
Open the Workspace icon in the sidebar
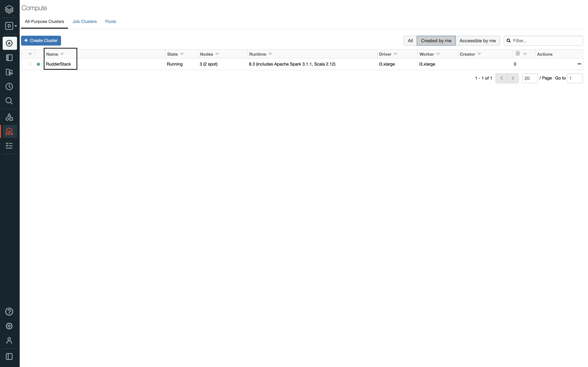pyautogui.click(x=9, y=58)
